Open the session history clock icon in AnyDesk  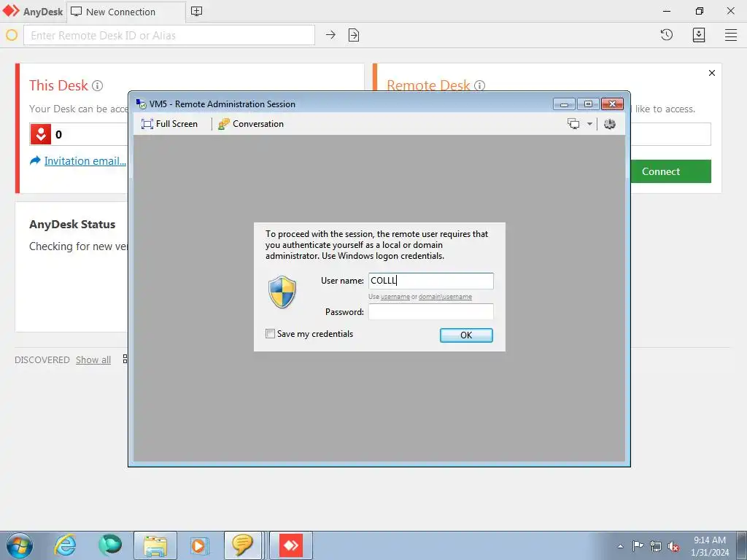point(667,35)
